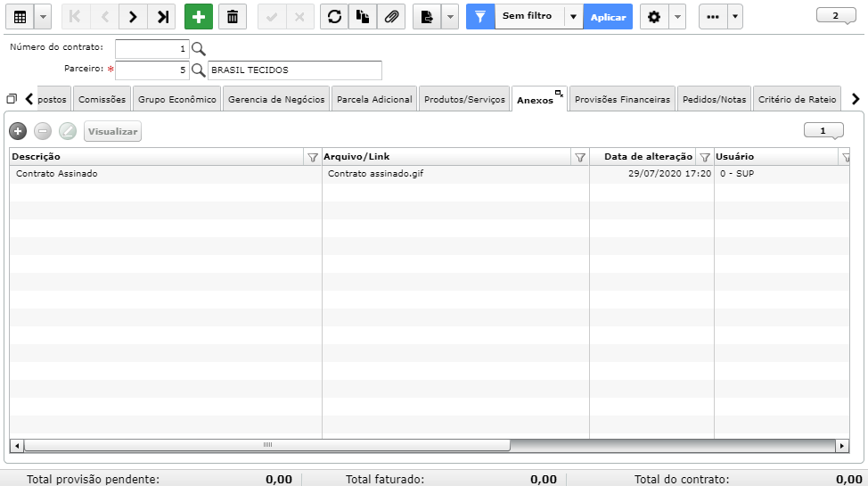Add new contract with green plus
Image resolution: width=868 pixels, height=486 pixels.
point(198,17)
